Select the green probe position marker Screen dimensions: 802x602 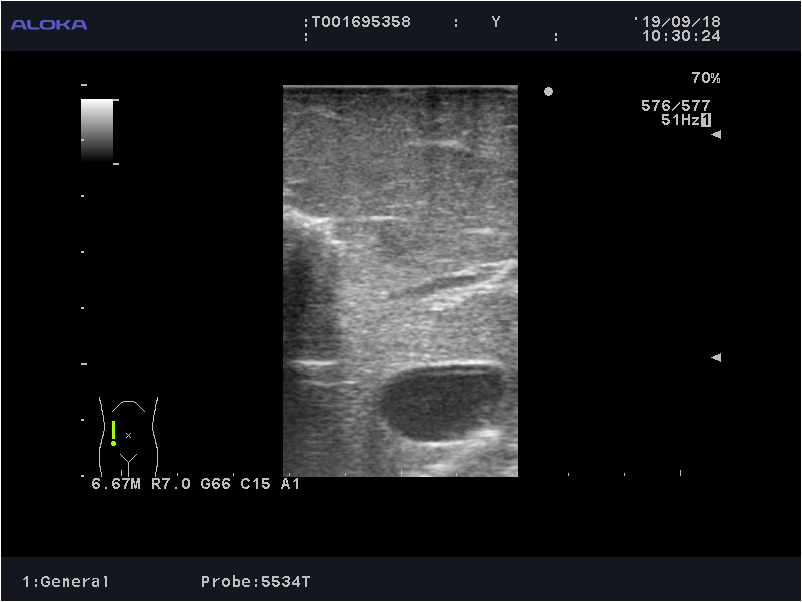pos(114,433)
